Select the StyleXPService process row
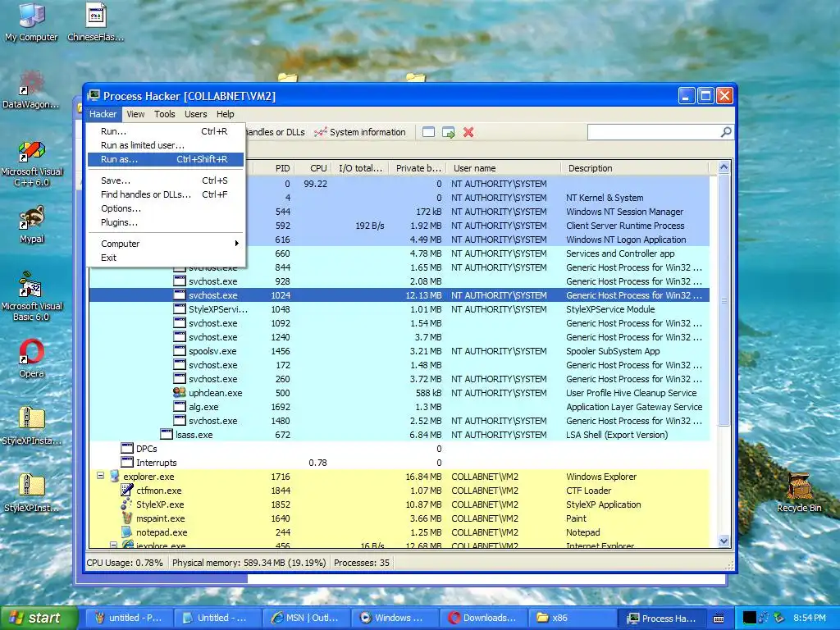The image size is (840, 630). (399, 309)
